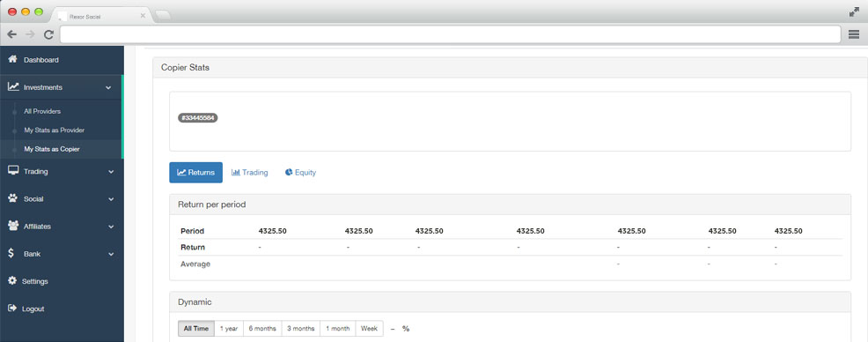Select the 1 month range
Screen dimensions: 868x342
[338, 329]
